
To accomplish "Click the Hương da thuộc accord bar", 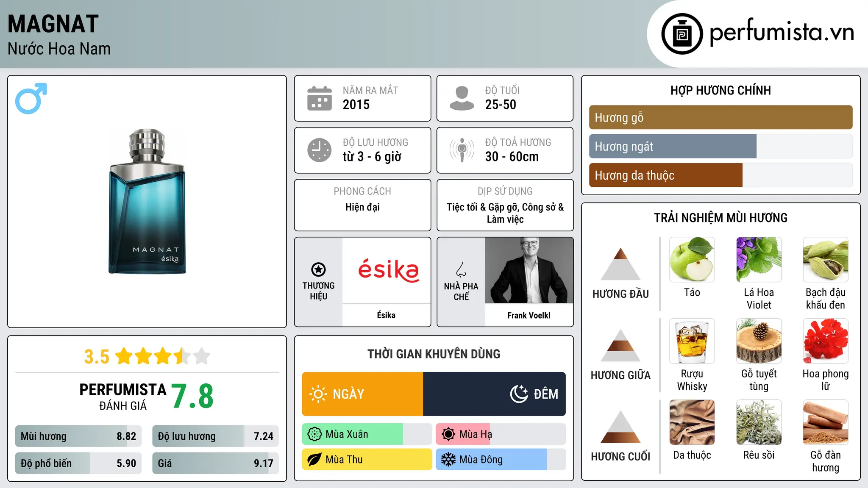I will point(721,175).
